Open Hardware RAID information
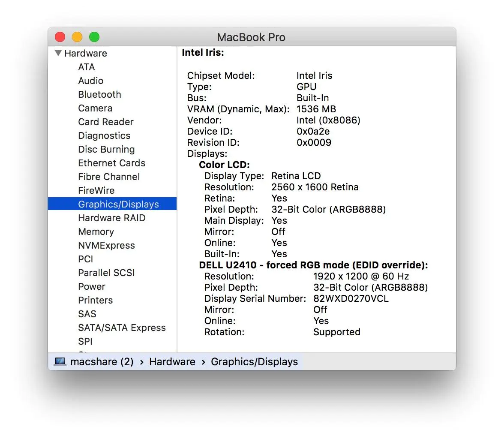Image resolution: width=504 pixels, height=439 pixels. coord(111,218)
